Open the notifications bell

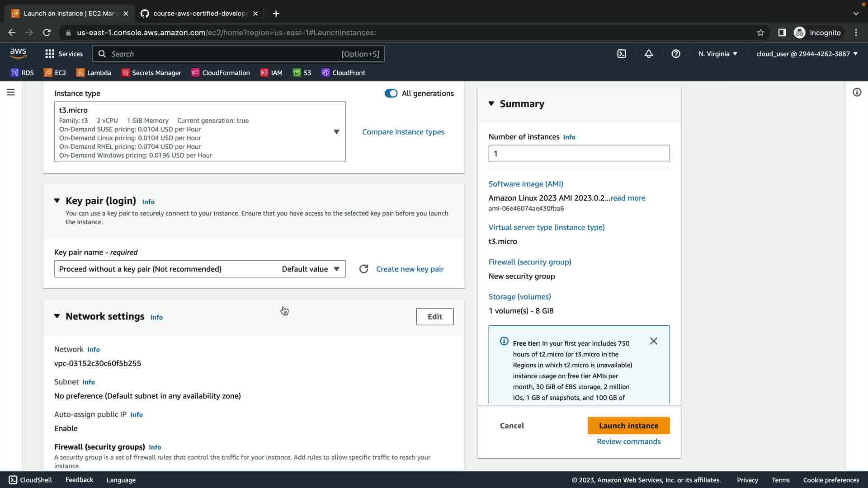(649, 54)
